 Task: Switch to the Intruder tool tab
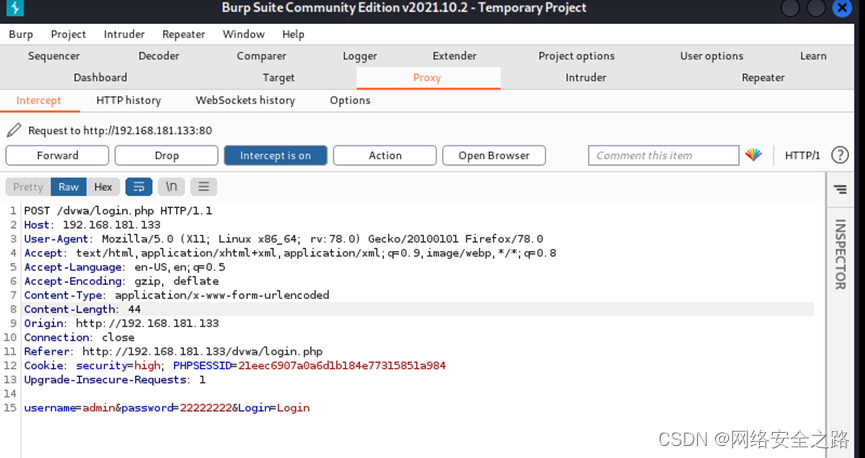(586, 78)
